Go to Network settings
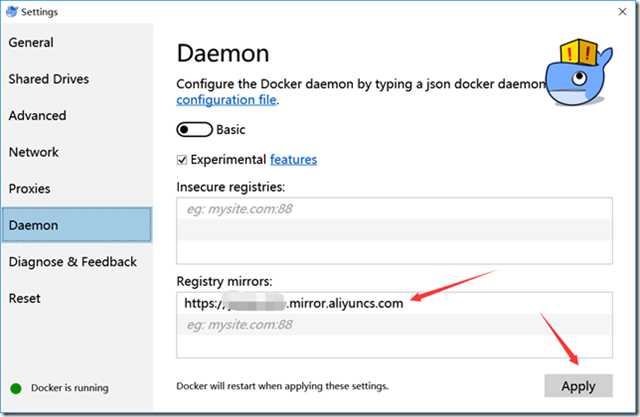The image size is (640, 417). 33,152
